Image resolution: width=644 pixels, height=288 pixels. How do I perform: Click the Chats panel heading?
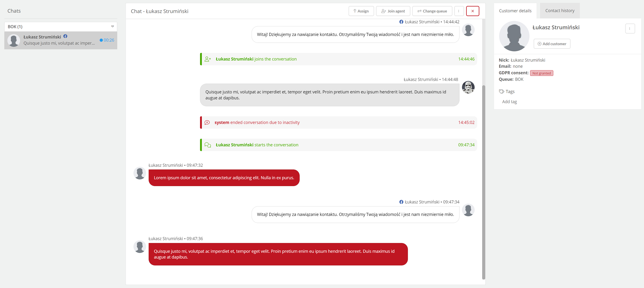pyautogui.click(x=14, y=11)
